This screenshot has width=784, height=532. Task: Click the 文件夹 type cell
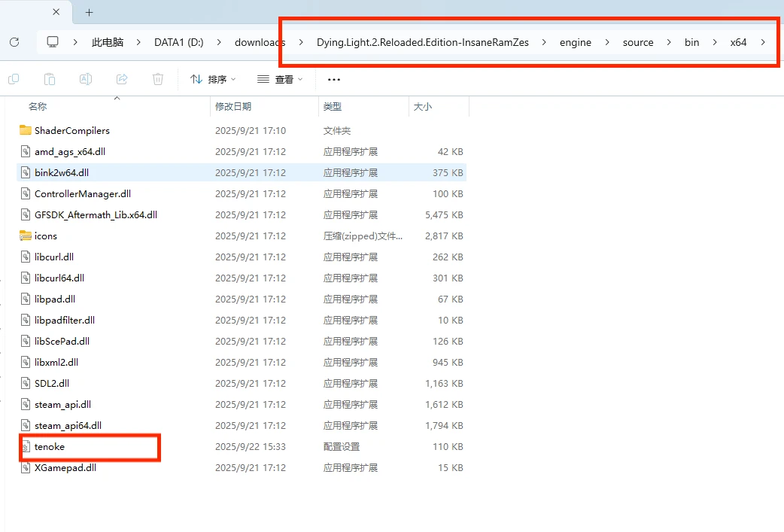(x=337, y=130)
